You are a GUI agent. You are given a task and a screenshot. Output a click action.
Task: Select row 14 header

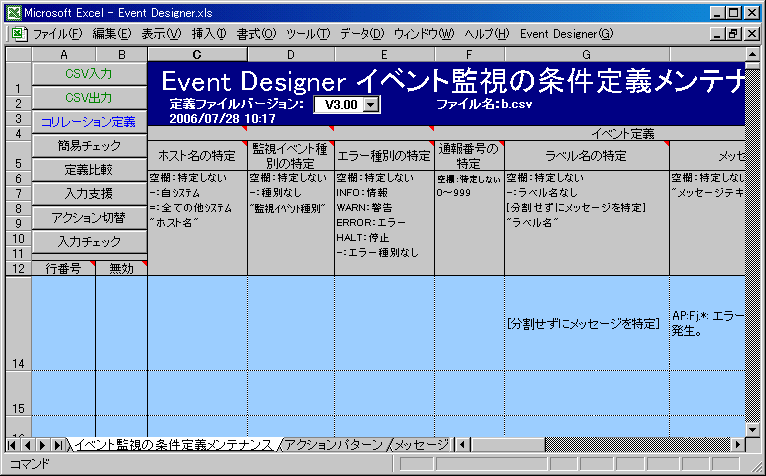[x=19, y=323]
